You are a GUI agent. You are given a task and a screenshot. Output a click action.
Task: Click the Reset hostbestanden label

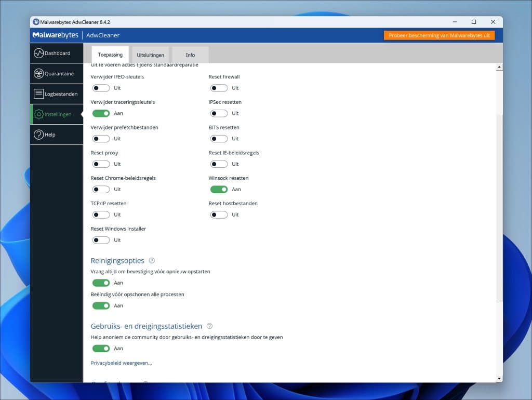tap(233, 204)
